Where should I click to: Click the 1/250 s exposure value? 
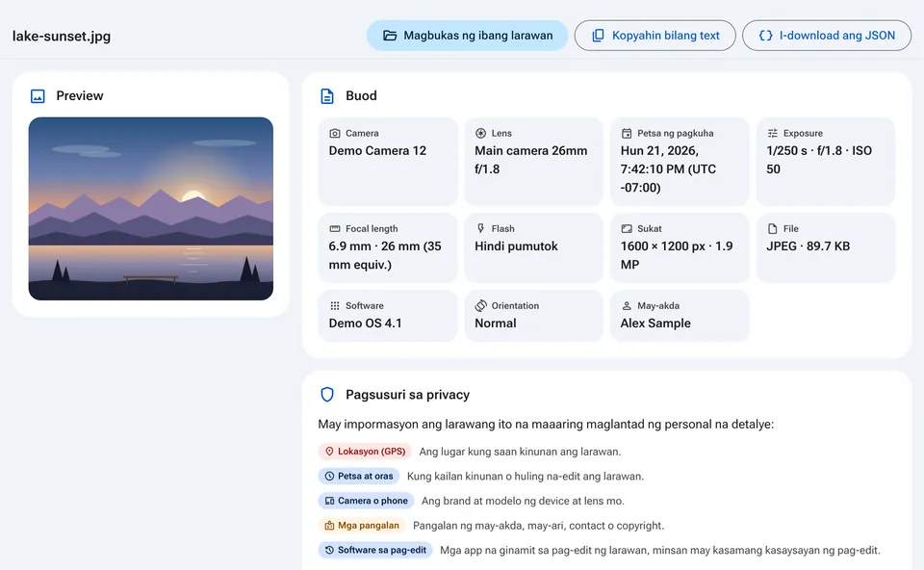tap(819, 160)
